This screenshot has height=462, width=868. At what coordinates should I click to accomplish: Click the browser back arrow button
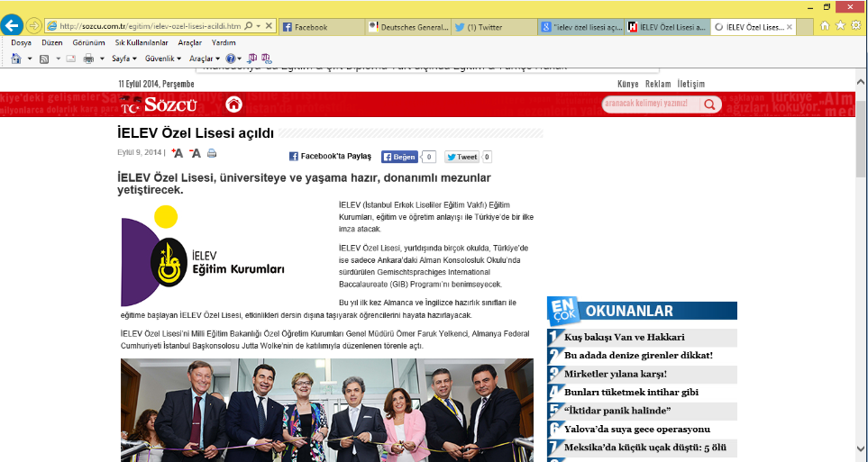point(13,26)
